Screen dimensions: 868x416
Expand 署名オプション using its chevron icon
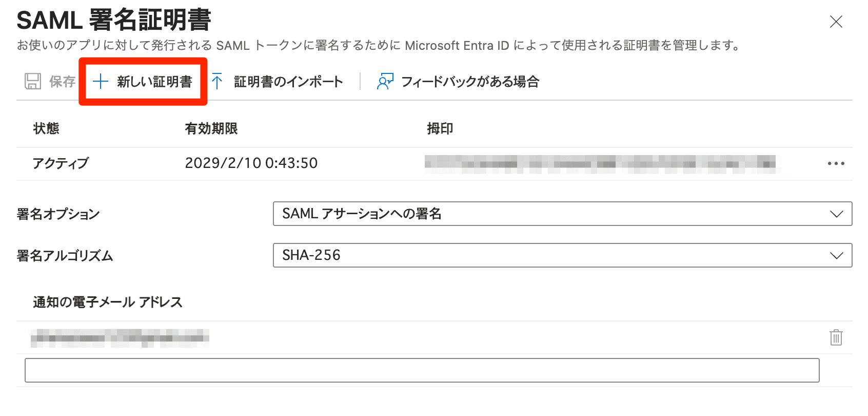click(837, 214)
